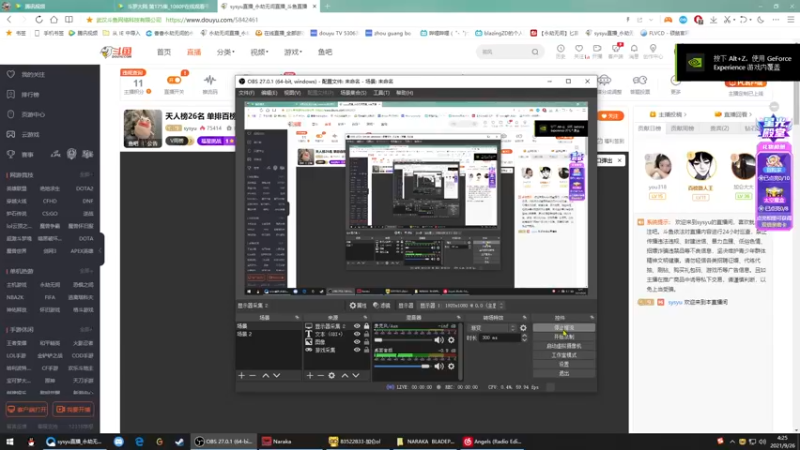Open filters icon in OBS source toolbar
This screenshot has height=450, width=800.
click(x=376, y=305)
